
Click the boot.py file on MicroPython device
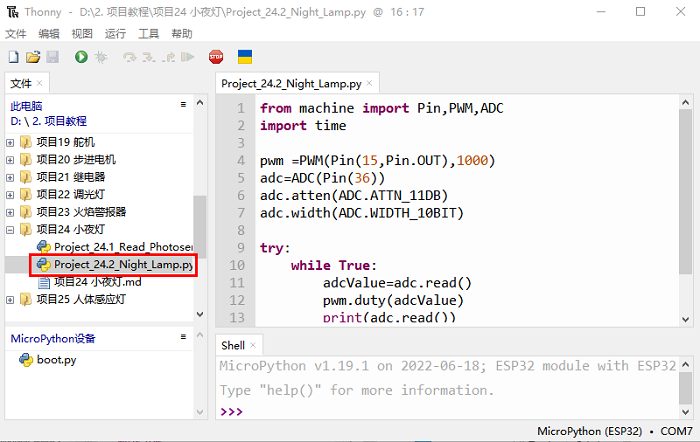[56, 360]
